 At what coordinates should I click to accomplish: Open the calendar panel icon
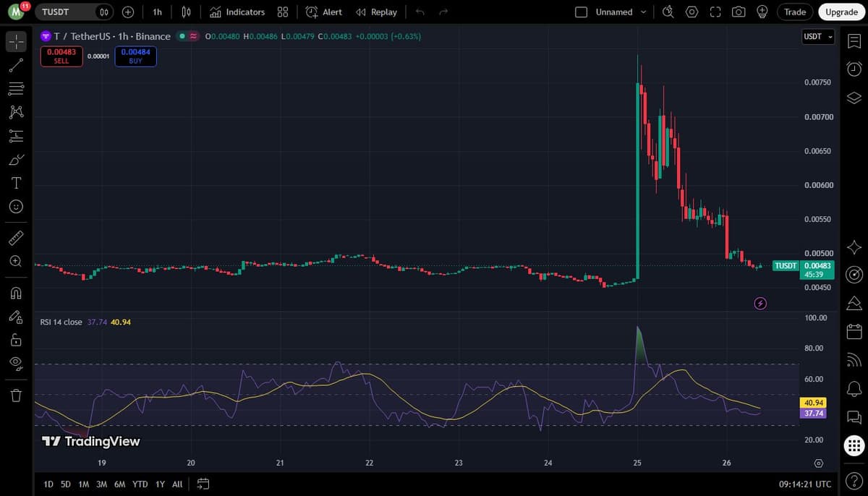point(854,332)
